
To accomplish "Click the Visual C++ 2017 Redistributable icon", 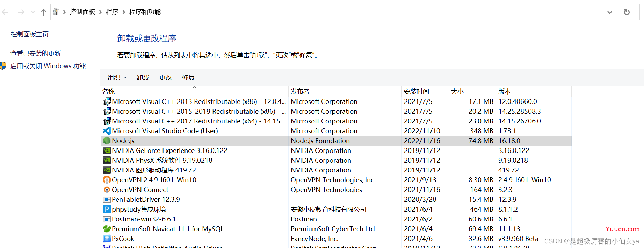I will point(107,121).
